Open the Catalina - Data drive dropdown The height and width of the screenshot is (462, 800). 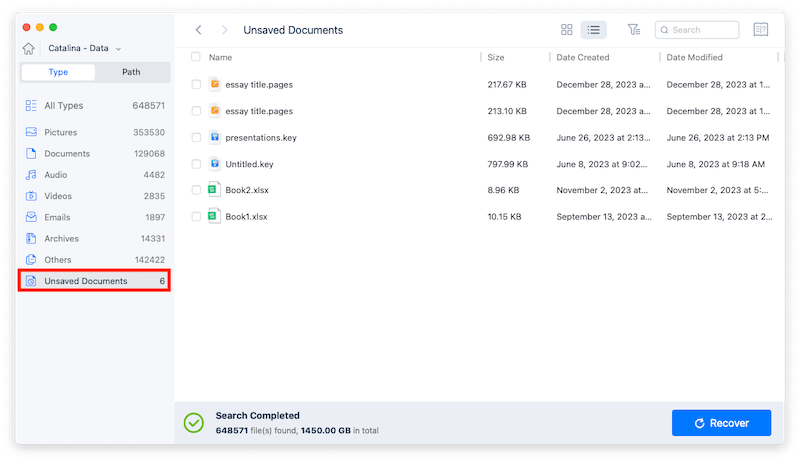pos(85,48)
